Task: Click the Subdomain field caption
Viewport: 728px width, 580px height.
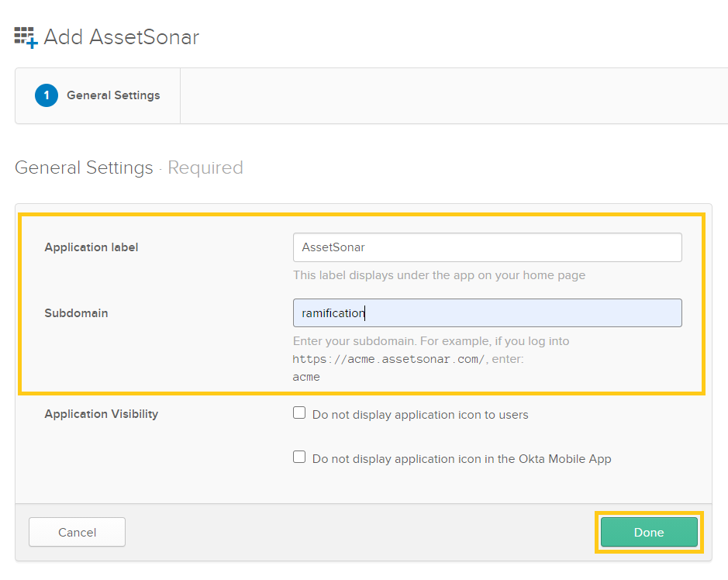Action: (76, 313)
